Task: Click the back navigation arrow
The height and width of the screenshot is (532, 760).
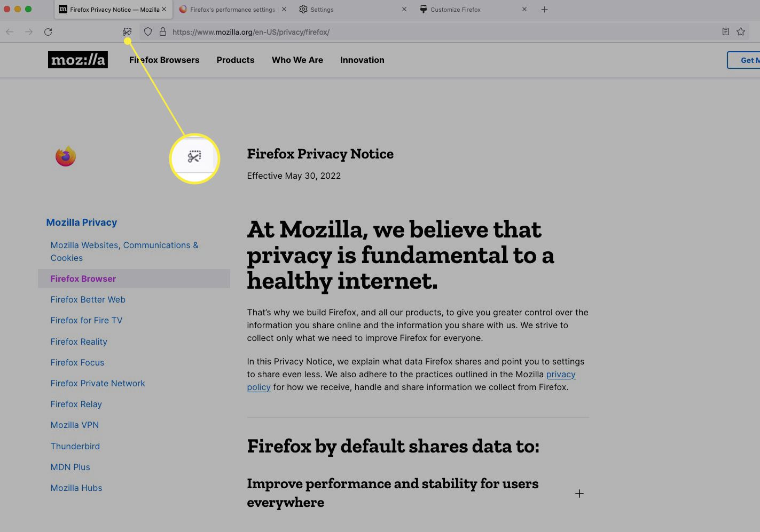Action: point(10,32)
